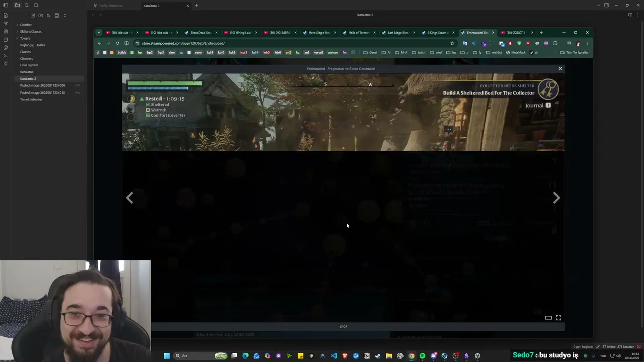644x362 pixels.
Task: Open the Temel sistemler note
Action: [x=31, y=99]
